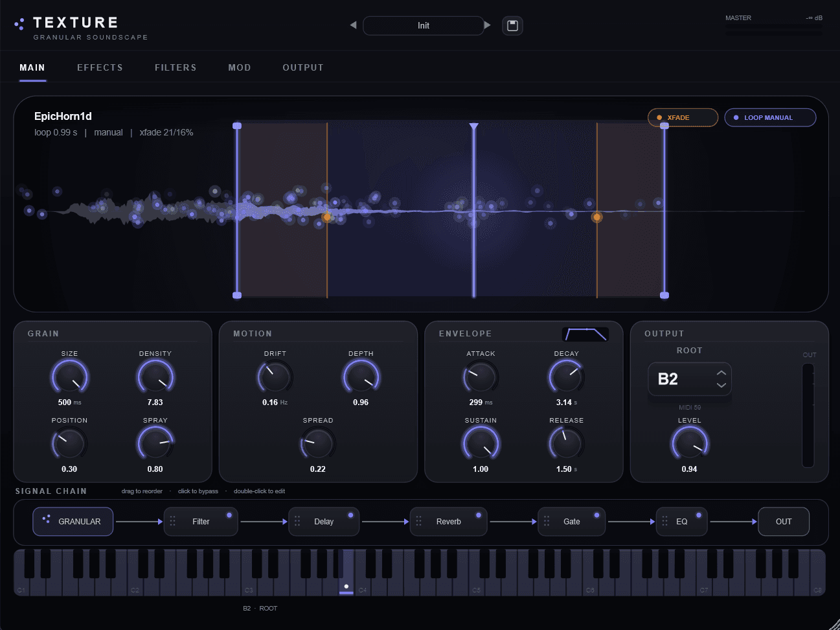The height and width of the screenshot is (630, 840).
Task: Click the Filter module drag grip icon
Action: tap(173, 521)
